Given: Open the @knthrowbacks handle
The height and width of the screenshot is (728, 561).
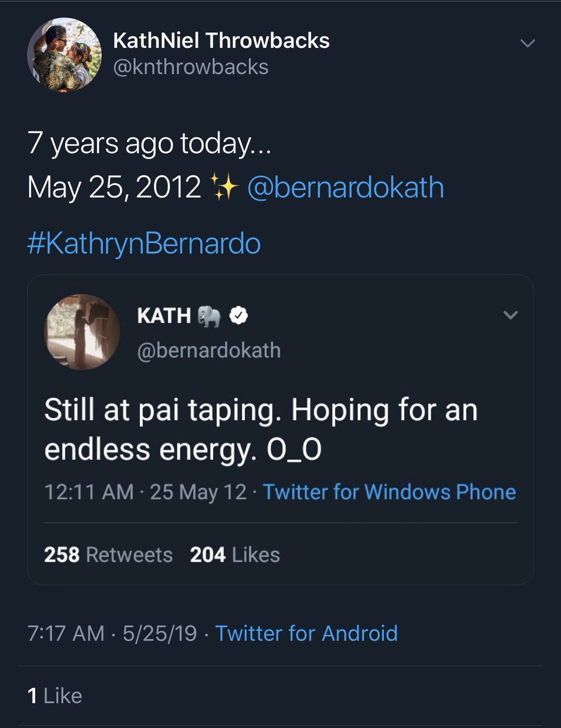Looking at the screenshot, I should (191, 67).
